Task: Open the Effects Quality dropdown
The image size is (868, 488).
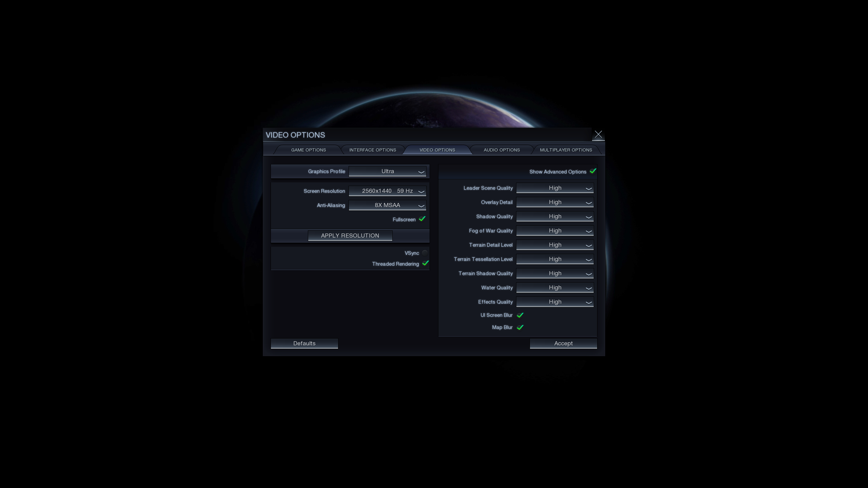Action: (x=555, y=302)
